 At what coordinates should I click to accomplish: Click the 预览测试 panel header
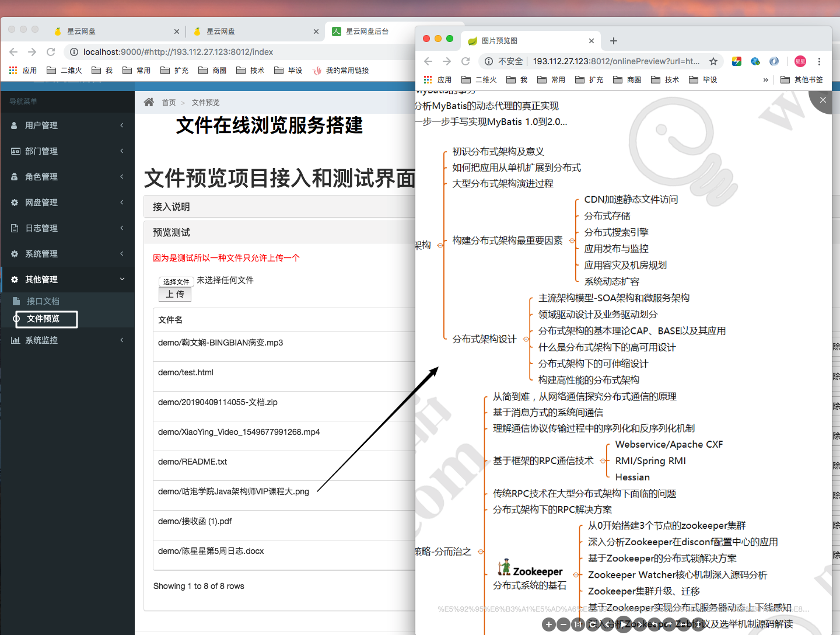click(280, 232)
